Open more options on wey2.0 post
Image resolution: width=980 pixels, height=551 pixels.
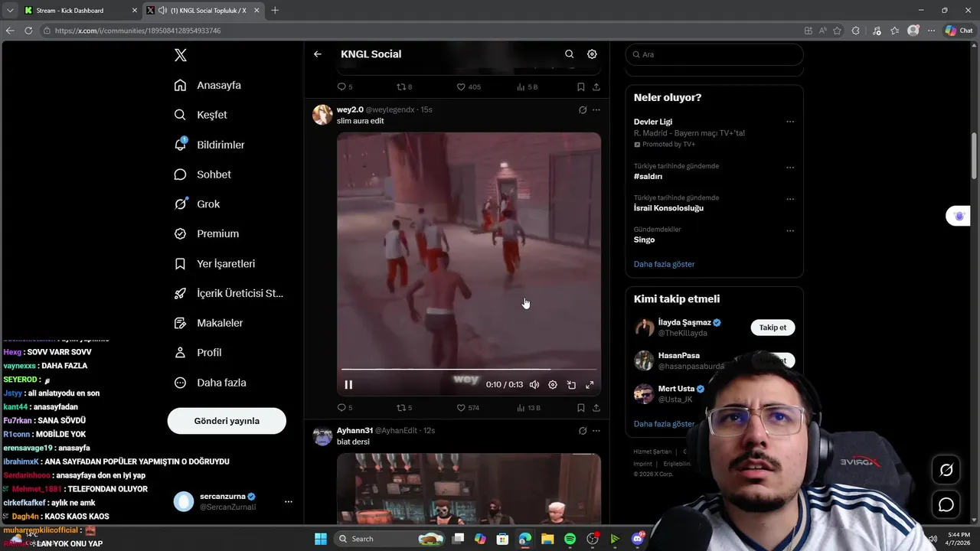596,110
